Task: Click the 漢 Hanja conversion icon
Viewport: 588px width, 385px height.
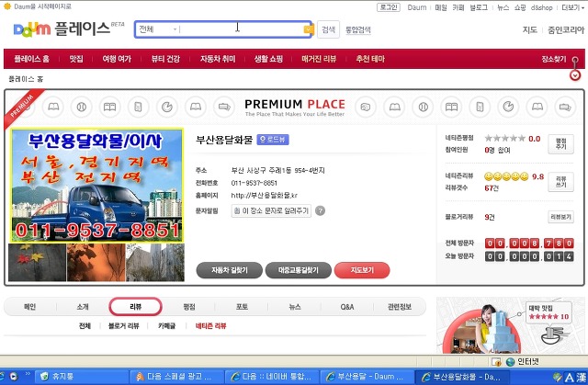Action: (x=582, y=377)
